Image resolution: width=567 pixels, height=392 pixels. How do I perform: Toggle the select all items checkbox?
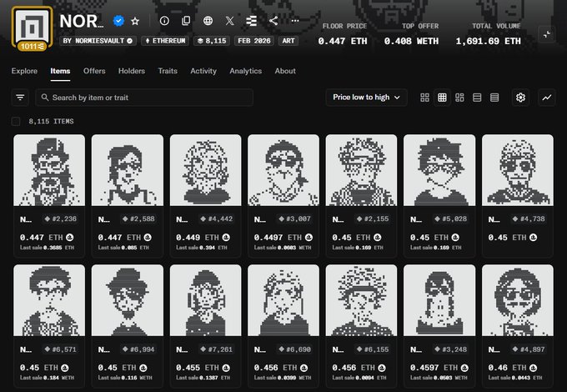point(16,121)
